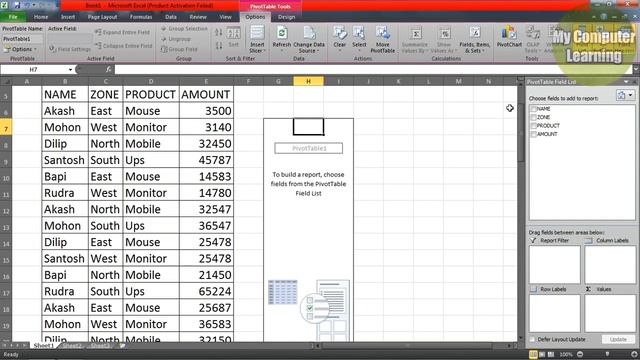The width and height of the screenshot is (640, 360).
Task: Click the AMOUNT header cell
Action: click(x=206, y=94)
